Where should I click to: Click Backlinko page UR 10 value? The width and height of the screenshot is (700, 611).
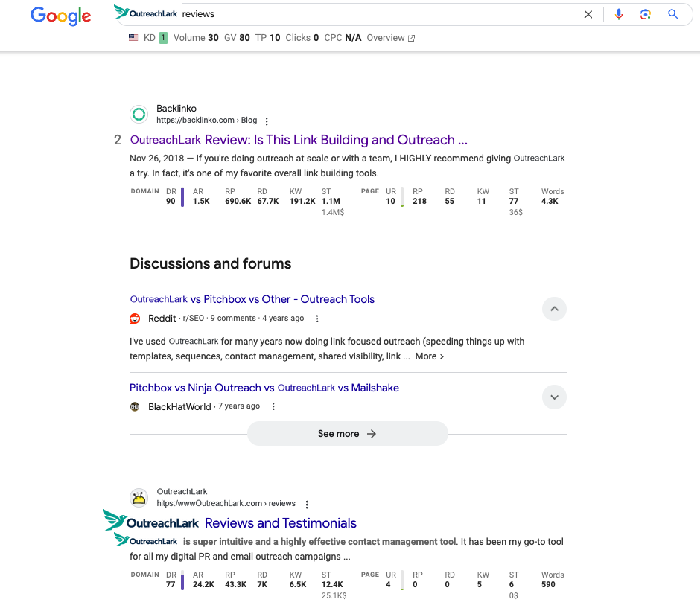tap(391, 201)
